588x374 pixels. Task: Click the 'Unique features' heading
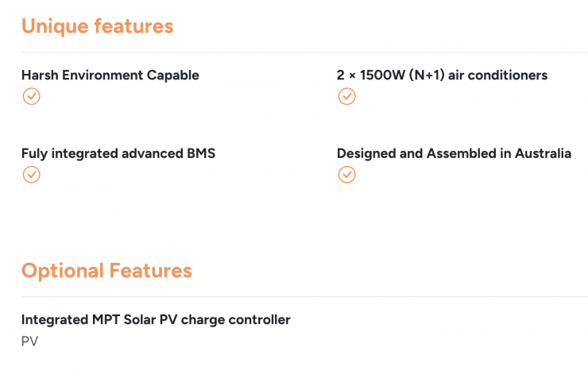click(x=97, y=26)
